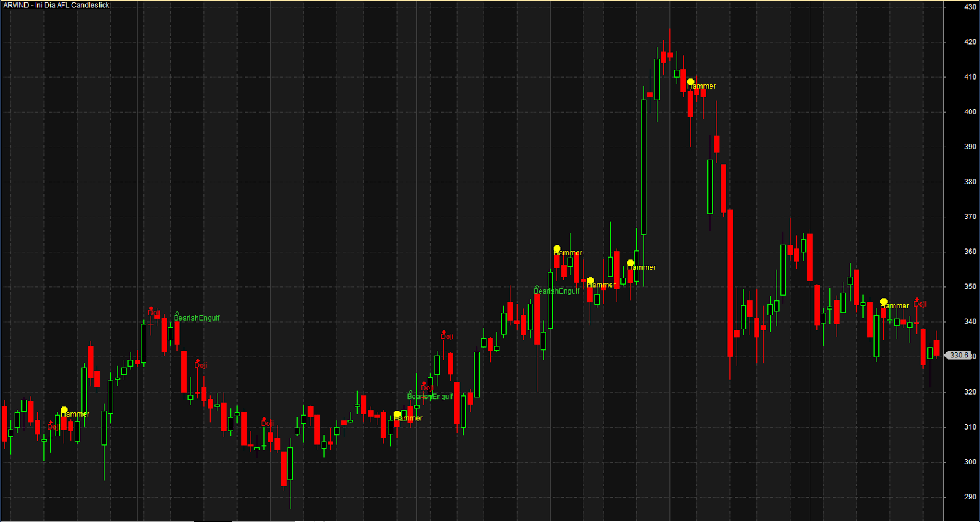
Task: Click the 360 price axis label
Action: [970, 252]
